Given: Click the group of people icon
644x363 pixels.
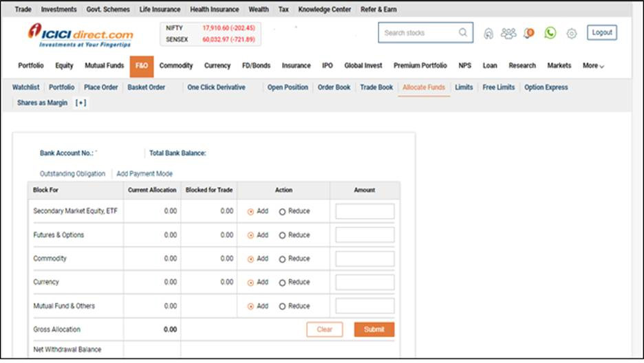Looking at the screenshot, I should click(508, 33).
